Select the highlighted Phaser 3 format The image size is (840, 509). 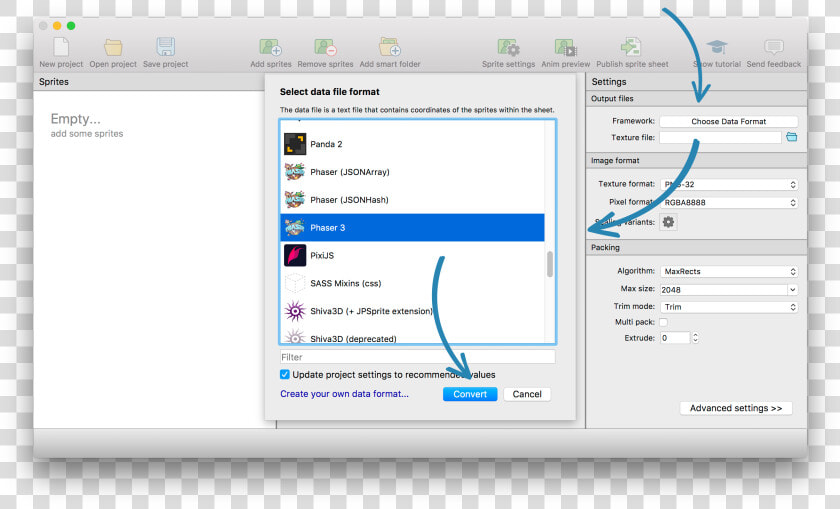point(412,228)
